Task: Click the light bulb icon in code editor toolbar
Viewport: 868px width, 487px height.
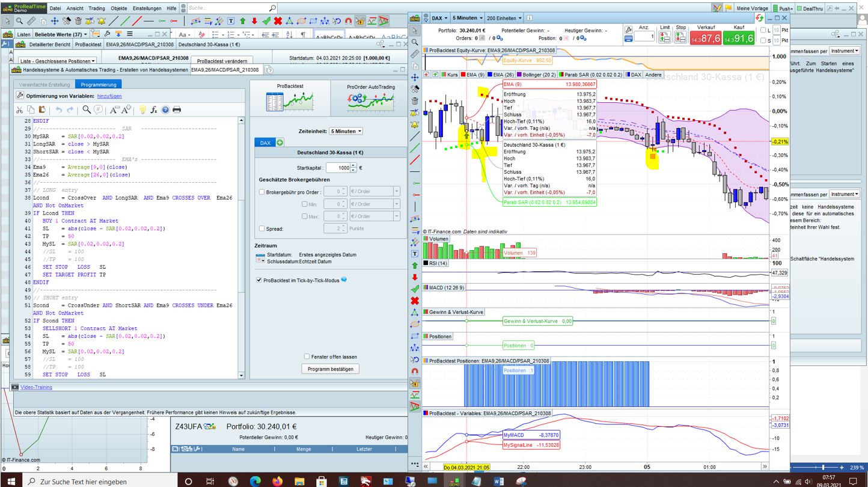Action: click(142, 109)
